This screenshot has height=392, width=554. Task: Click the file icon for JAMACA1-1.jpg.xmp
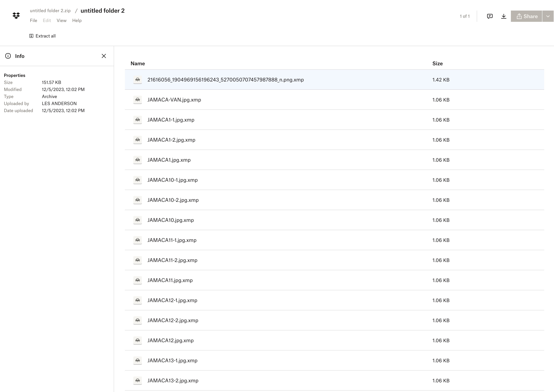tap(138, 120)
